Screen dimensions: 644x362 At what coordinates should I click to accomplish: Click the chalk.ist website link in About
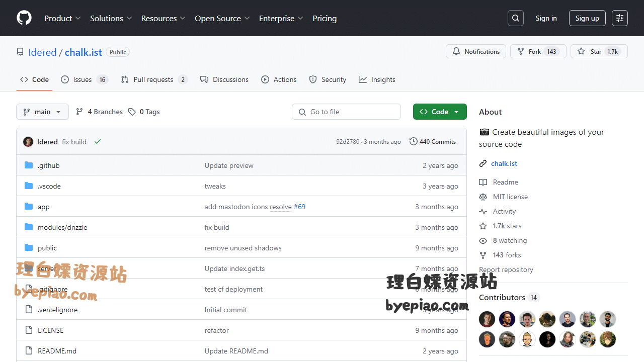point(504,163)
